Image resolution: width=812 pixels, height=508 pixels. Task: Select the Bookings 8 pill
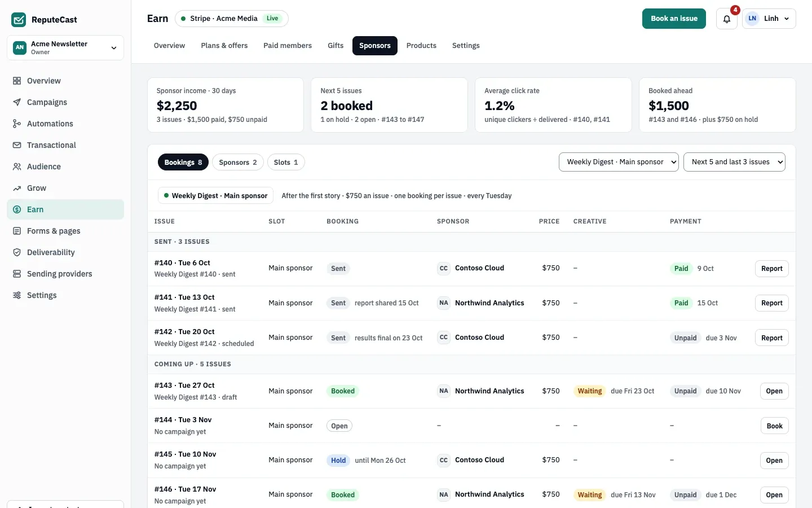tap(183, 162)
